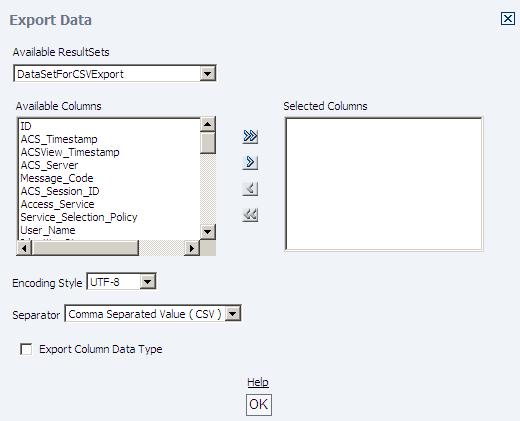Open the Separator dropdown list

tap(233, 313)
